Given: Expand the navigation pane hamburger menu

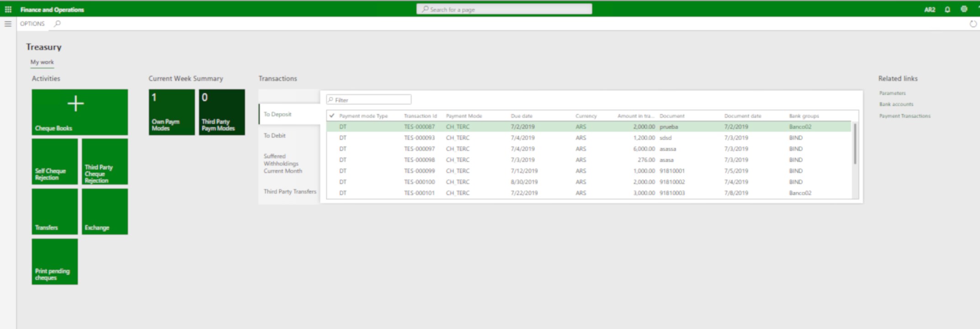Looking at the screenshot, I should [x=8, y=24].
